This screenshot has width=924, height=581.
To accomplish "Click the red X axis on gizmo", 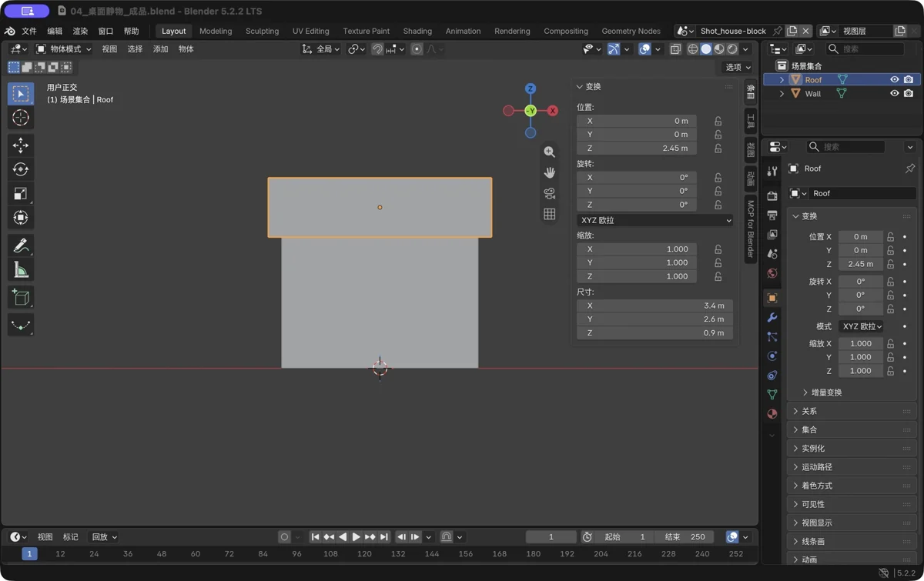I will tap(552, 111).
